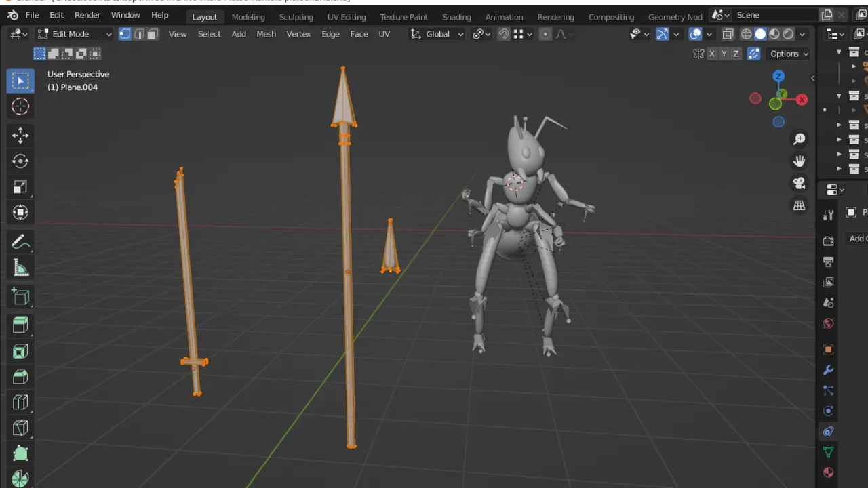Switch to Rendered viewport shading
868x488 pixels.
point(788,34)
